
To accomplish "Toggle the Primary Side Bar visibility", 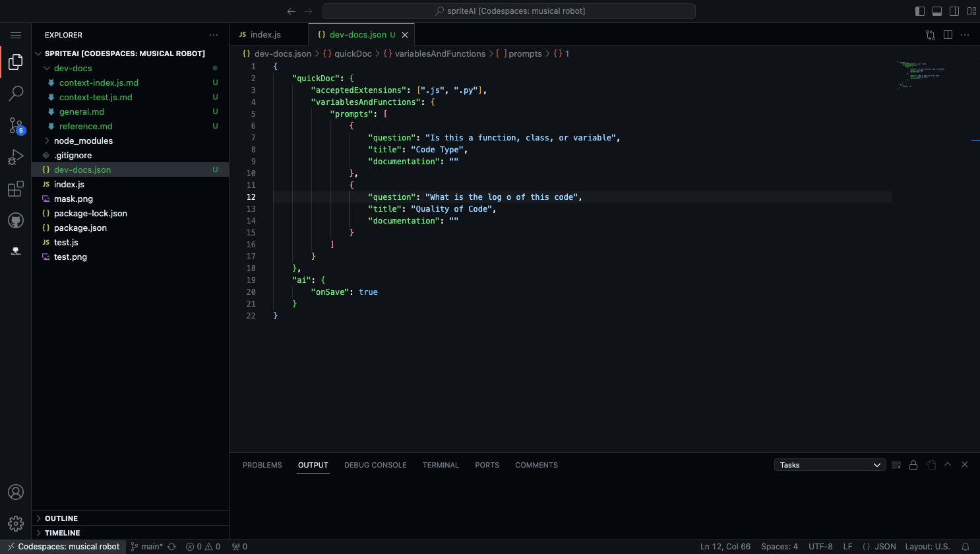I will pyautogui.click(x=920, y=11).
